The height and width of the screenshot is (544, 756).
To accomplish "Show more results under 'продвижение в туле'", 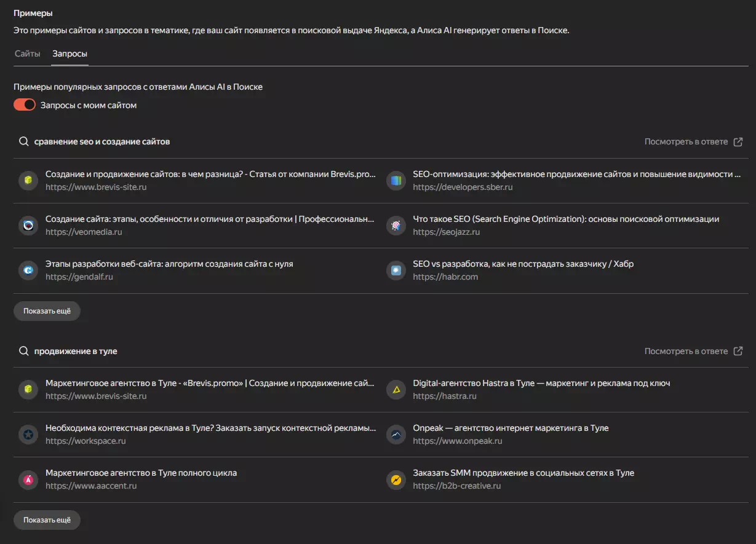I will point(47,520).
